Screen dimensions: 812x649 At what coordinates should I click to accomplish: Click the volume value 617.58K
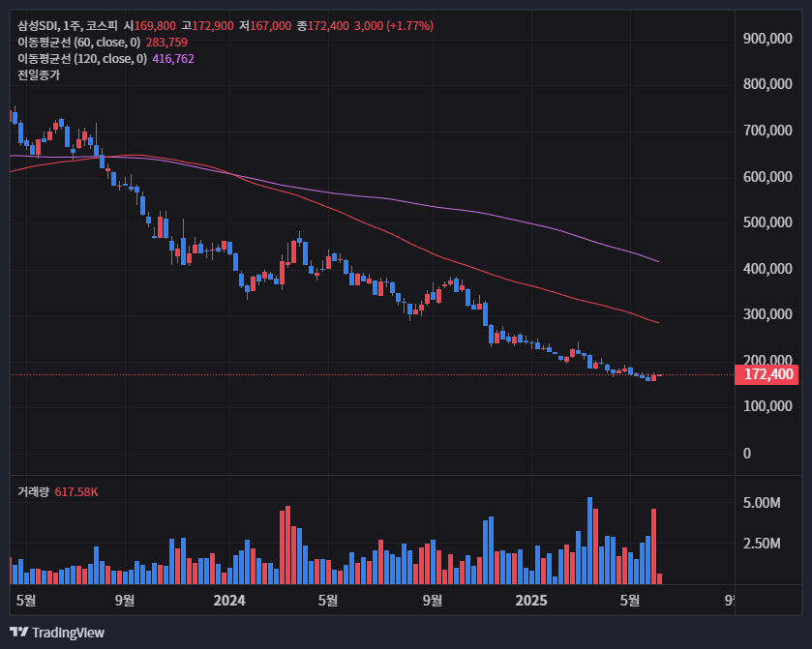pos(76,491)
